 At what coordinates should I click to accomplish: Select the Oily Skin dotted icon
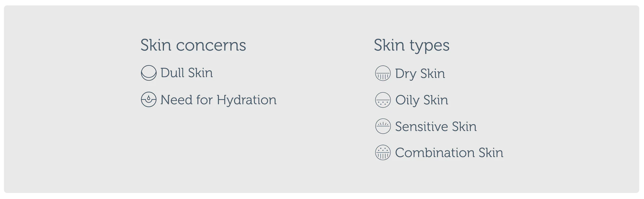pyautogui.click(x=383, y=100)
